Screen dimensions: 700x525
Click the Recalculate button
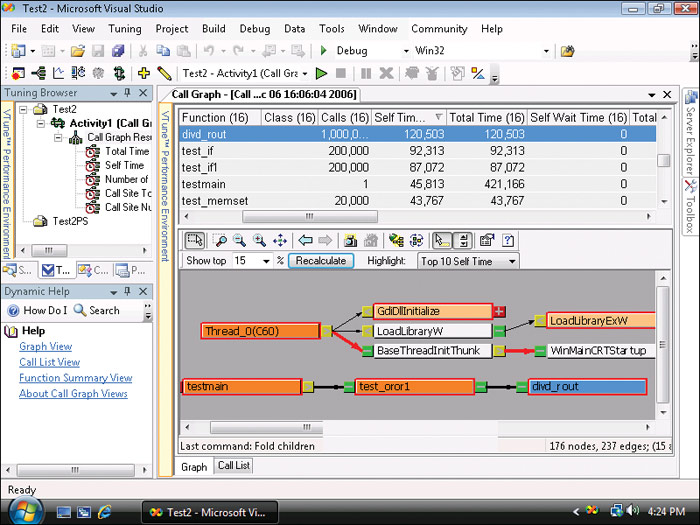pyautogui.click(x=321, y=261)
